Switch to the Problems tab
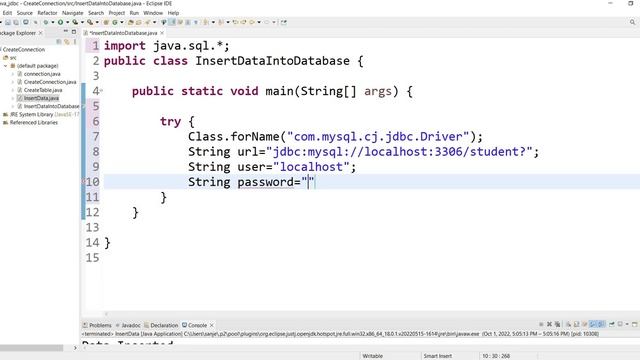 click(x=97, y=325)
